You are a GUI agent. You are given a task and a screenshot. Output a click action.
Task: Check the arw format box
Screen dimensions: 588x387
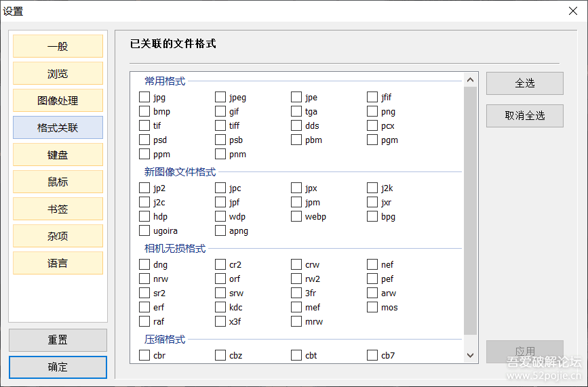pos(372,293)
